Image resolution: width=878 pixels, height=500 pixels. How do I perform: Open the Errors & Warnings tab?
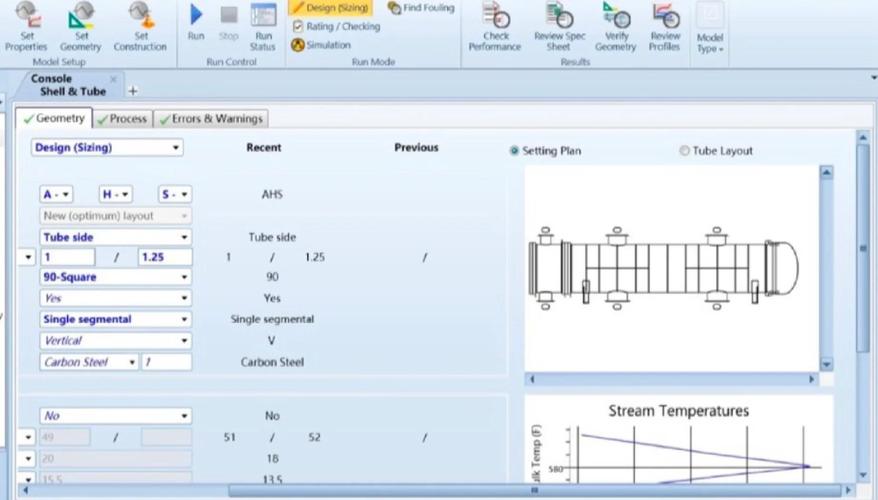point(211,119)
